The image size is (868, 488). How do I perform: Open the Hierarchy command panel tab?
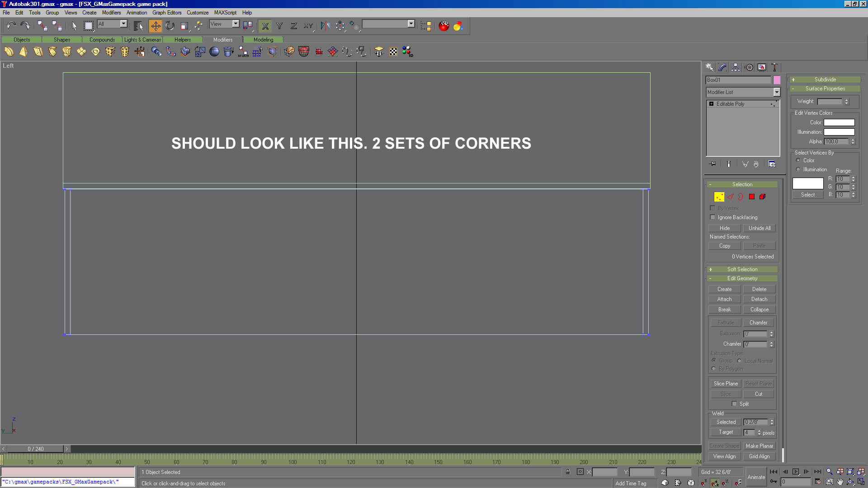pos(736,67)
